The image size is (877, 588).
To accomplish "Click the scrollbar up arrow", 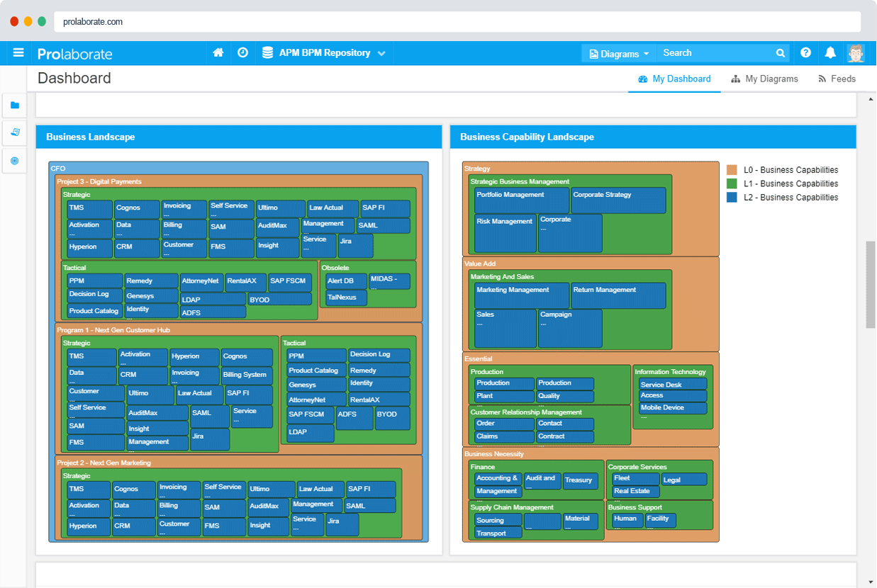I will pyautogui.click(x=871, y=100).
